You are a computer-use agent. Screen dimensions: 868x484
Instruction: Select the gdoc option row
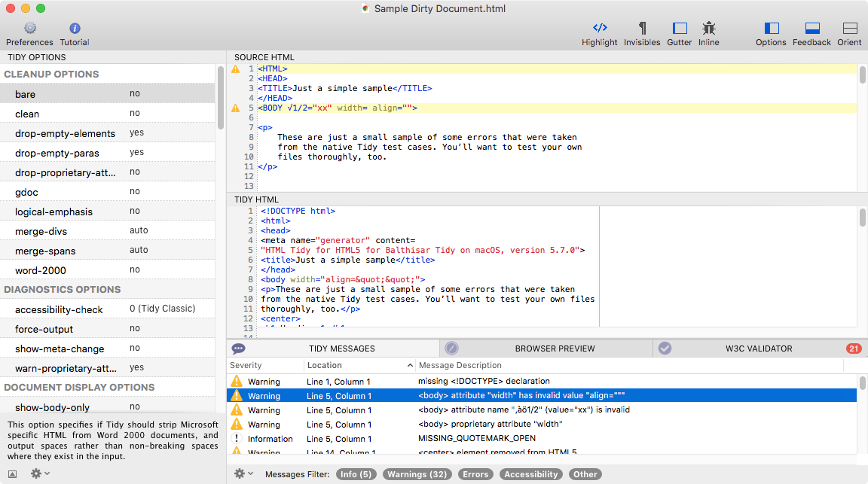[108, 192]
